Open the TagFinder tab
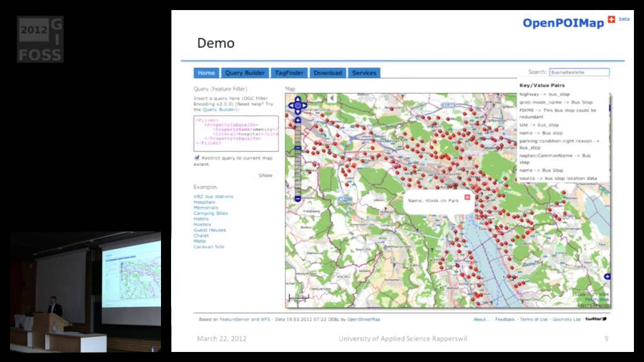The width and height of the screenshot is (644, 362). [289, 73]
